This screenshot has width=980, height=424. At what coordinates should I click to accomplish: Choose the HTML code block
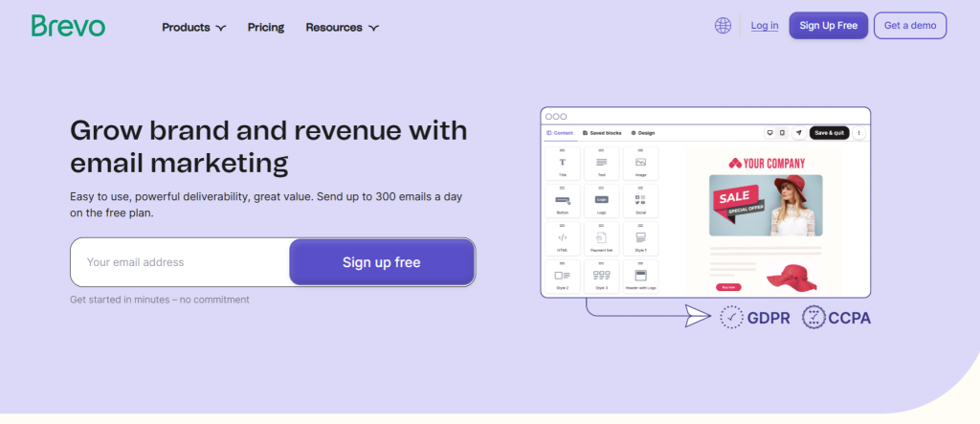563,239
